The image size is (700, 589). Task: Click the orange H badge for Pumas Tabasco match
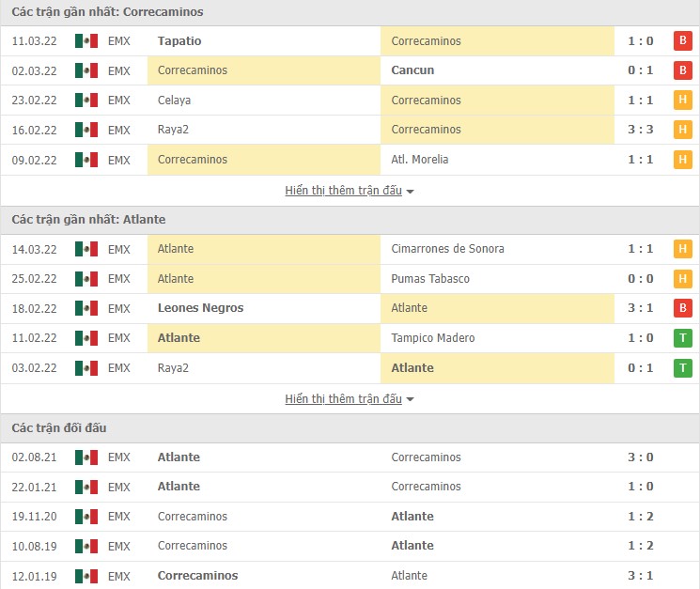tap(682, 279)
